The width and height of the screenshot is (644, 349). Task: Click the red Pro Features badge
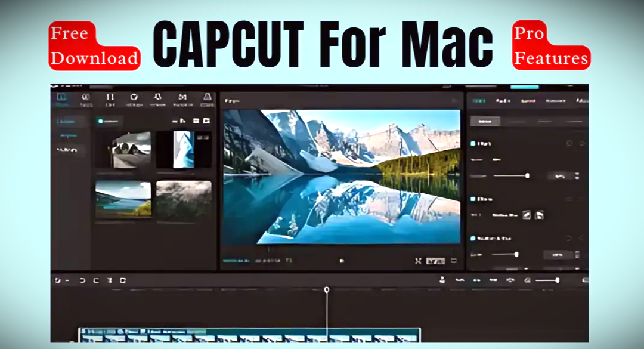click(x=551, y=45)
